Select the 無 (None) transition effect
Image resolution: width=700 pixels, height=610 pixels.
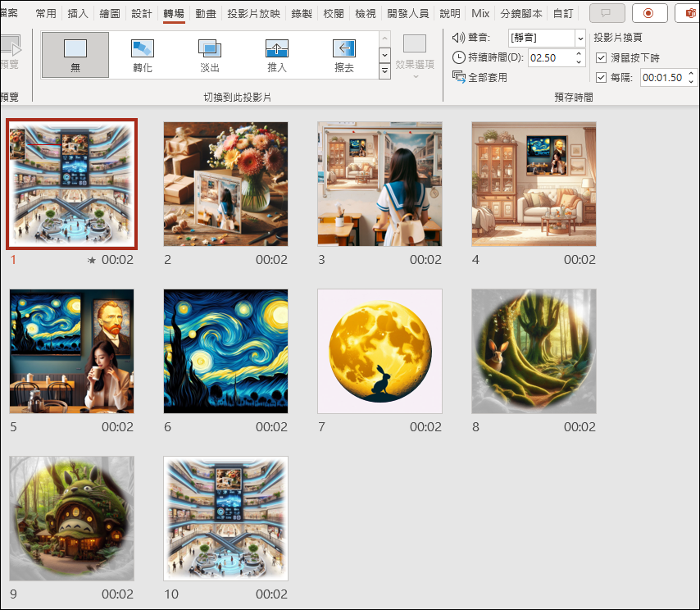click(x=75, y=55)
